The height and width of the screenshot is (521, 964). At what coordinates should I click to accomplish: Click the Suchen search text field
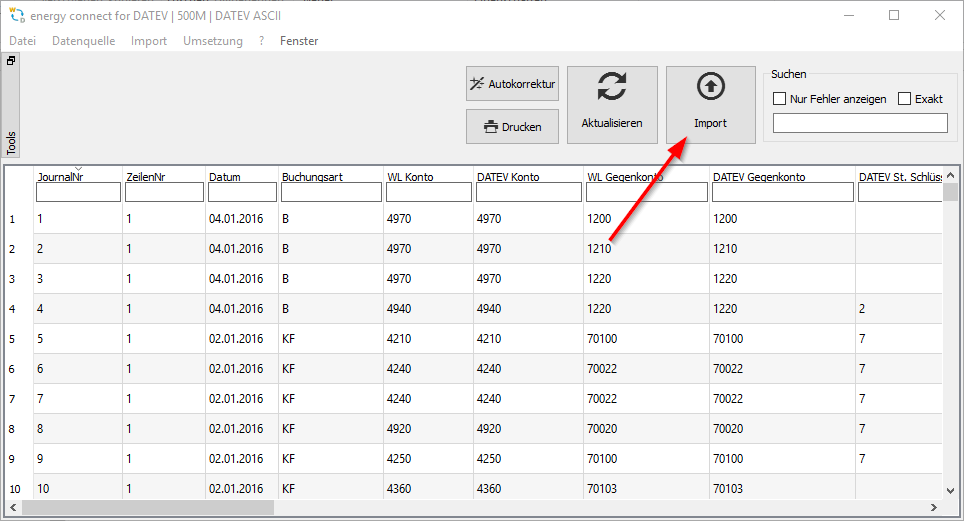pos(860,123)
